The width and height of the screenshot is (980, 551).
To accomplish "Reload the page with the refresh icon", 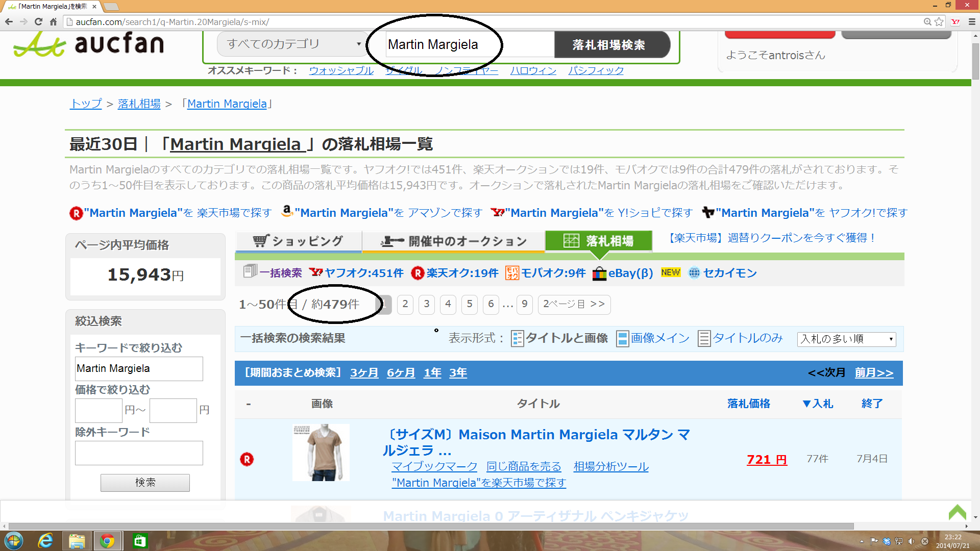I will click(x=38, y=22).
